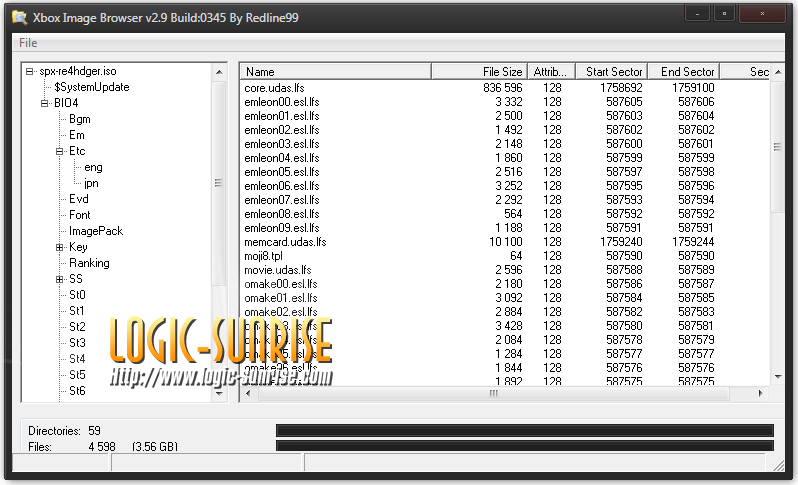
Task: Select the Ranking folder in tree
Action: 90,263
